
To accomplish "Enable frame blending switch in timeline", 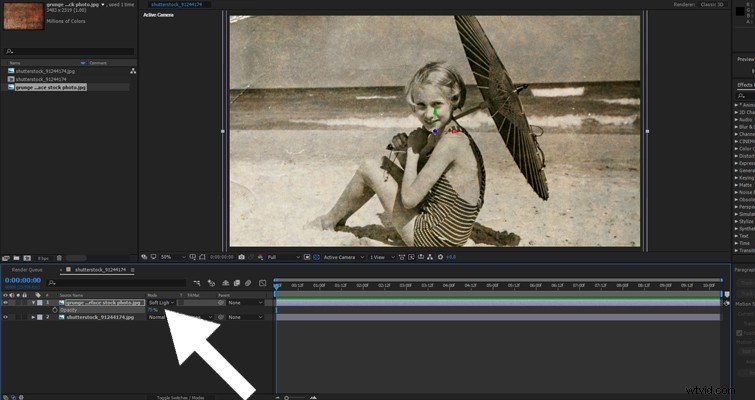I will point(236,283).
